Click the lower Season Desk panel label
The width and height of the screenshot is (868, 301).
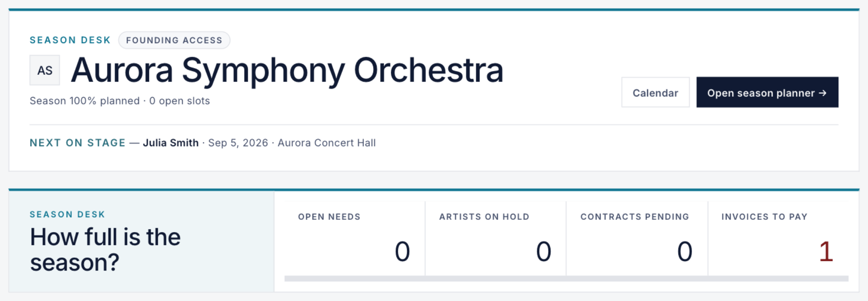[67, 214]
